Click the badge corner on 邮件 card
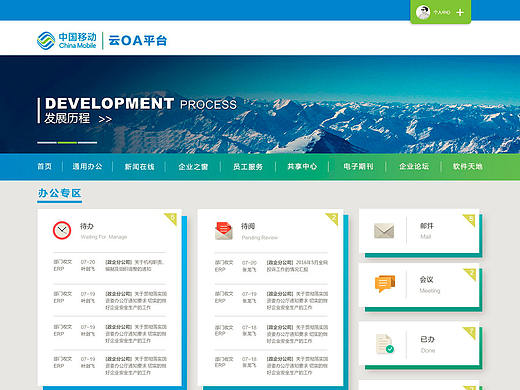This screenshot has width=520, height=390. coord(469,221)
